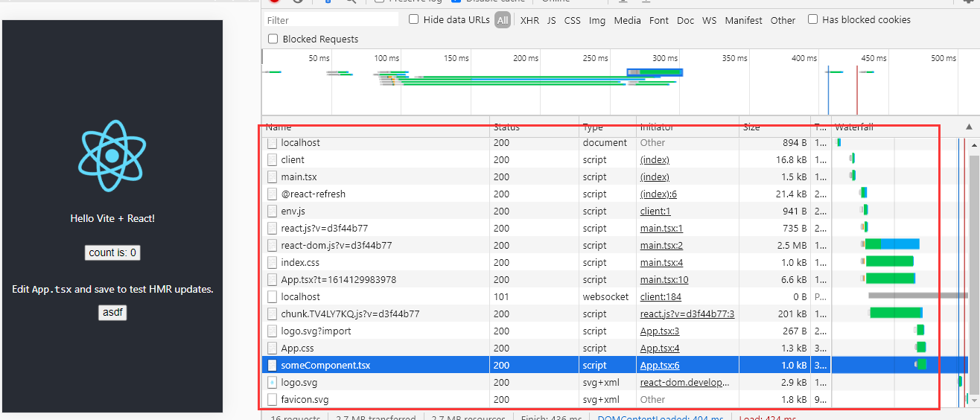This screenshot has width=980, height=420.
Task: Click the React atom logo in the app
Action: point(112,156)
